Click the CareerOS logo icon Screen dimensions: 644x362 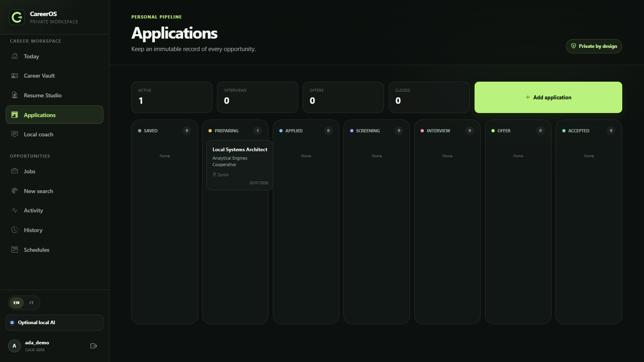(x=17, y=17)
